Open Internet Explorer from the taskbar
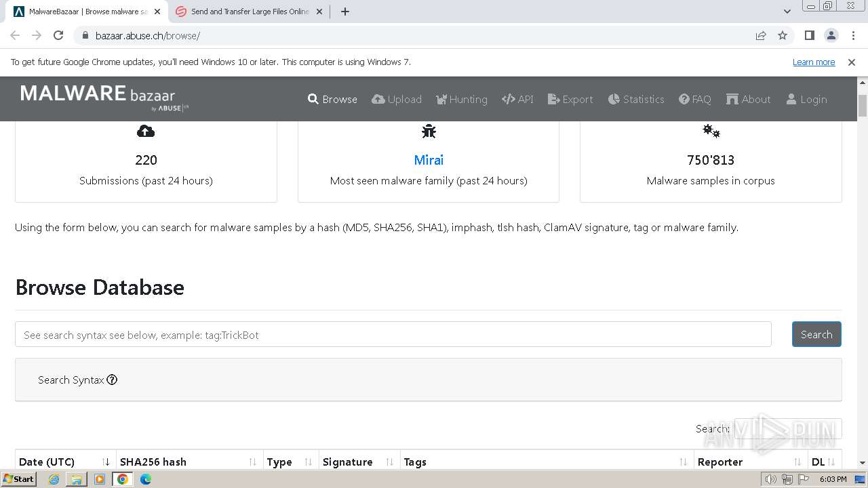The width and height of the screenshot is (868, 488). tap(54, 479)
